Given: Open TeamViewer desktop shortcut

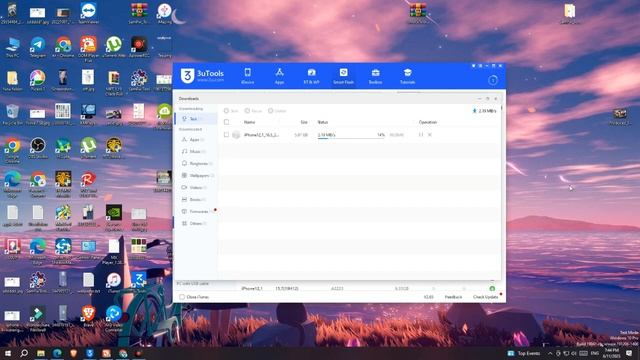Looking at the screenshot, I should point(88,13).
